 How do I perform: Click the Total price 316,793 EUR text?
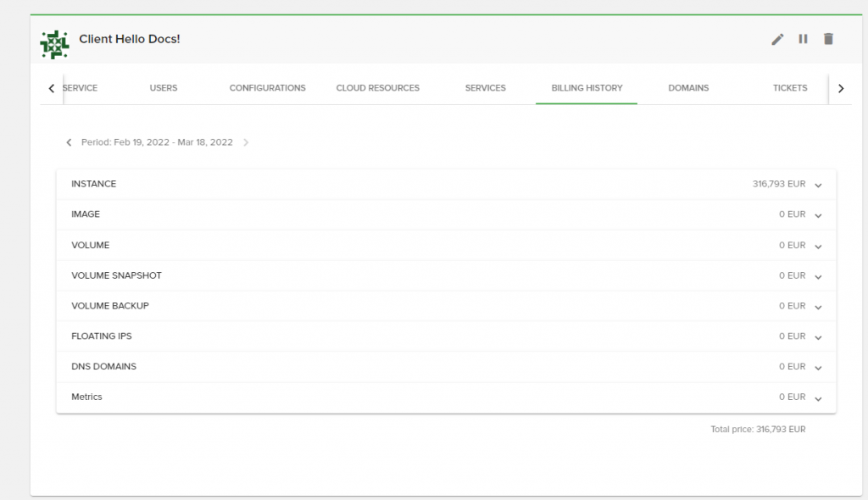758,429
